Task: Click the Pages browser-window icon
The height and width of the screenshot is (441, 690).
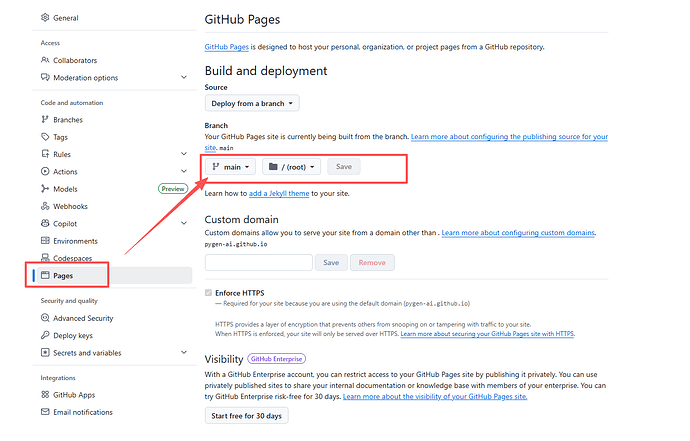Action: [45, 276]
